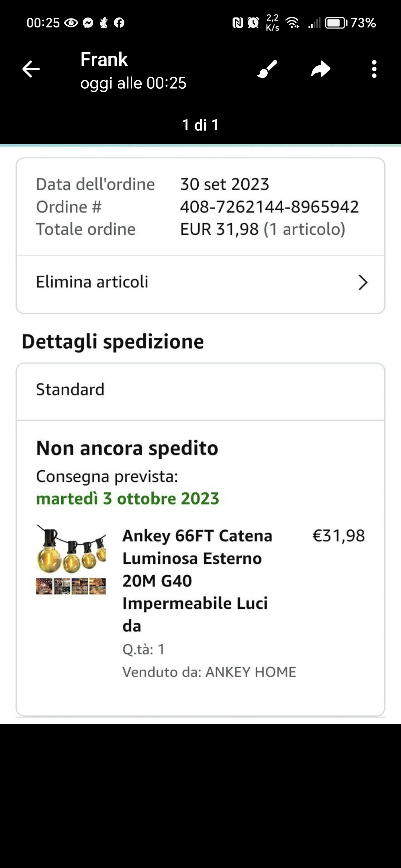401x868 pixels.
Task: Tap the martedì 3 ottobre 2023 date
Action: [x=127, y=499]
